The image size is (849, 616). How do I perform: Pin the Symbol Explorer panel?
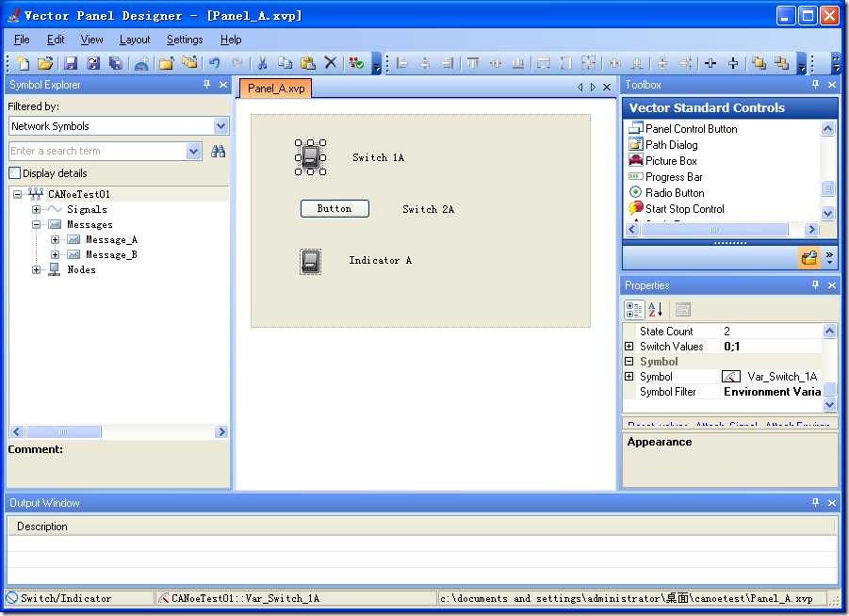(x=206, y=85)
